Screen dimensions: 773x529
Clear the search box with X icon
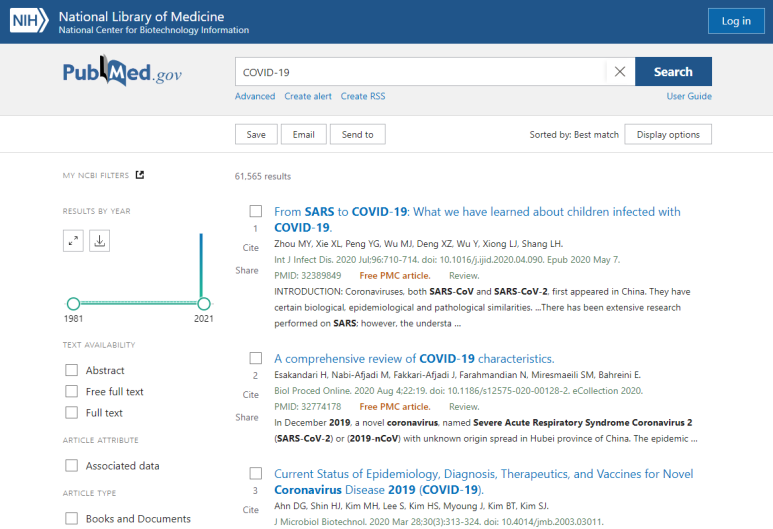(620, 71)
